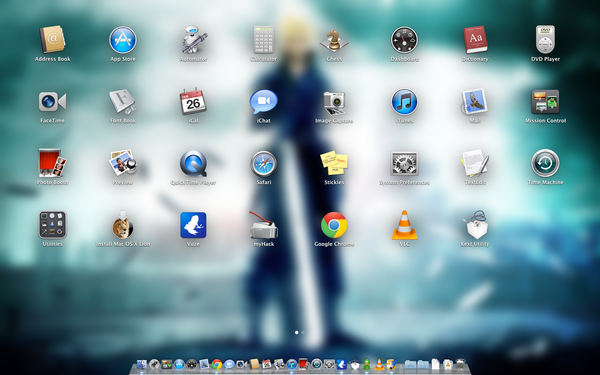Screen dimensions: 600x375
Task: Click the iTunes icon in the Dock
Action: click(292, 364)
